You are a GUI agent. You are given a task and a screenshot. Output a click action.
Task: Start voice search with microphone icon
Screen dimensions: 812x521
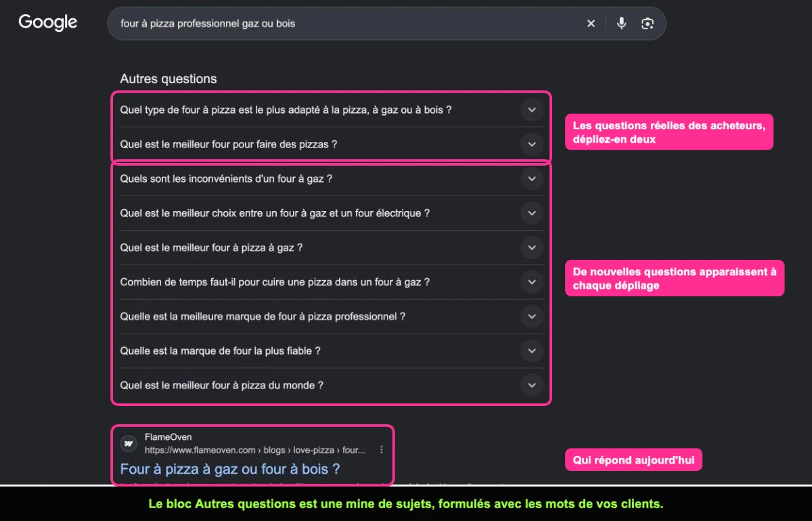click(622, 24)
